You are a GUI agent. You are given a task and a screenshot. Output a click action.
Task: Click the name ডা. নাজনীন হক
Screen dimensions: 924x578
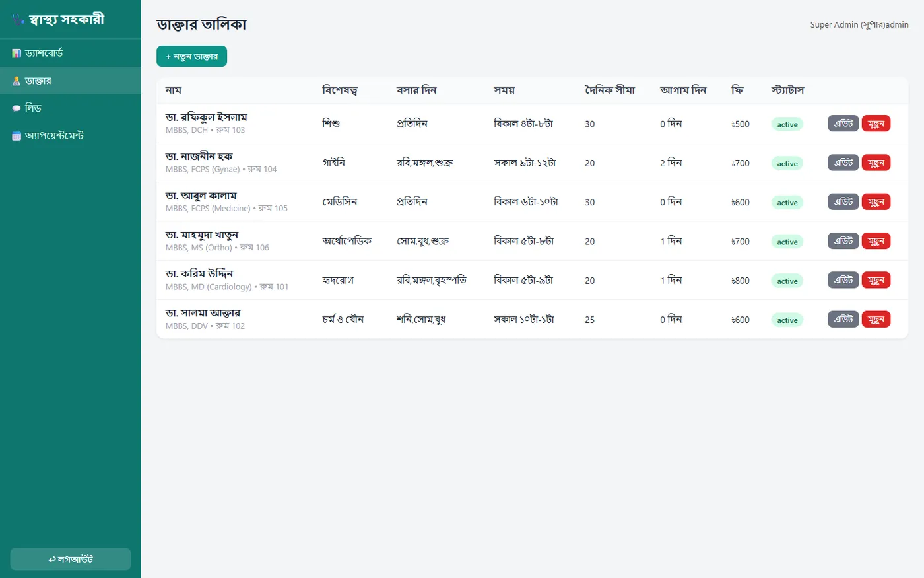click(x=199, y=157)
